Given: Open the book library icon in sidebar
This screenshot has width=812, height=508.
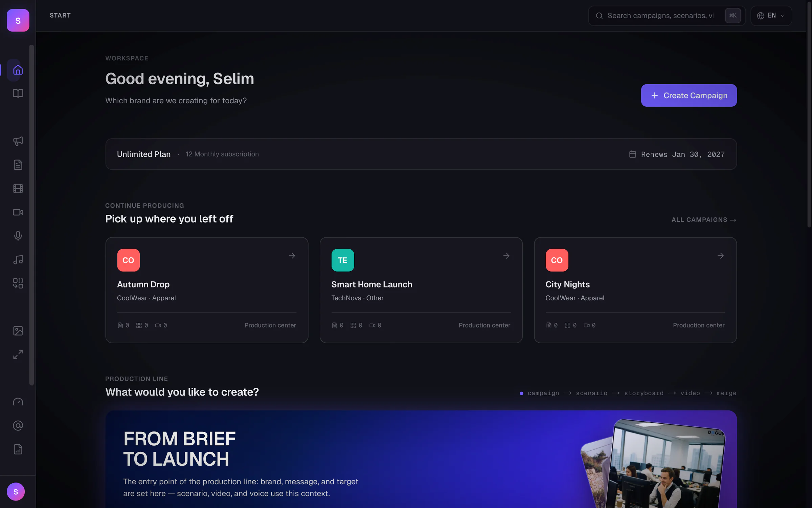Looking at the screenshot, I should [x=18, y=93].
